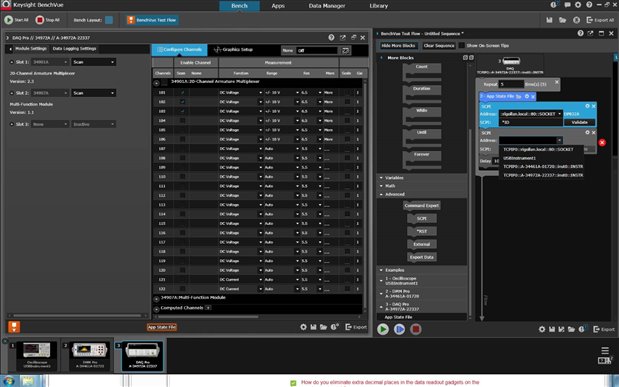Open Slot 1 Scan mode dropdown
619x387 pixels.
(x=94, y=62)
